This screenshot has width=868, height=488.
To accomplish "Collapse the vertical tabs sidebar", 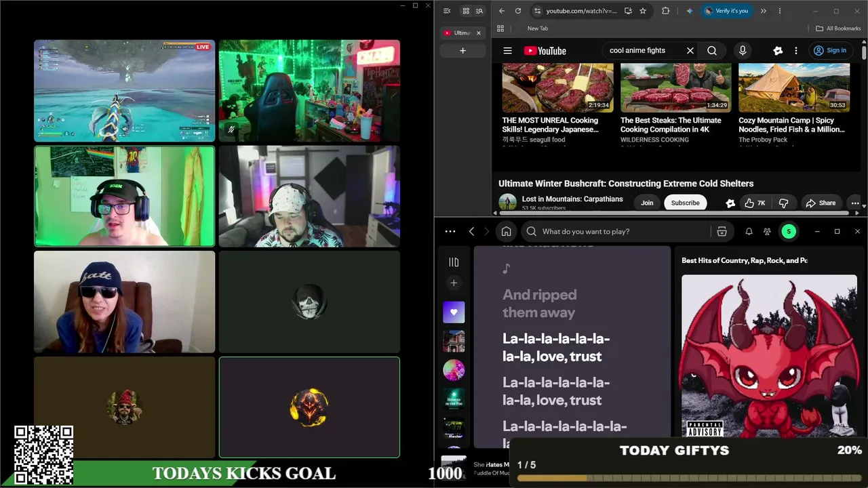I will tap(447, 11).
